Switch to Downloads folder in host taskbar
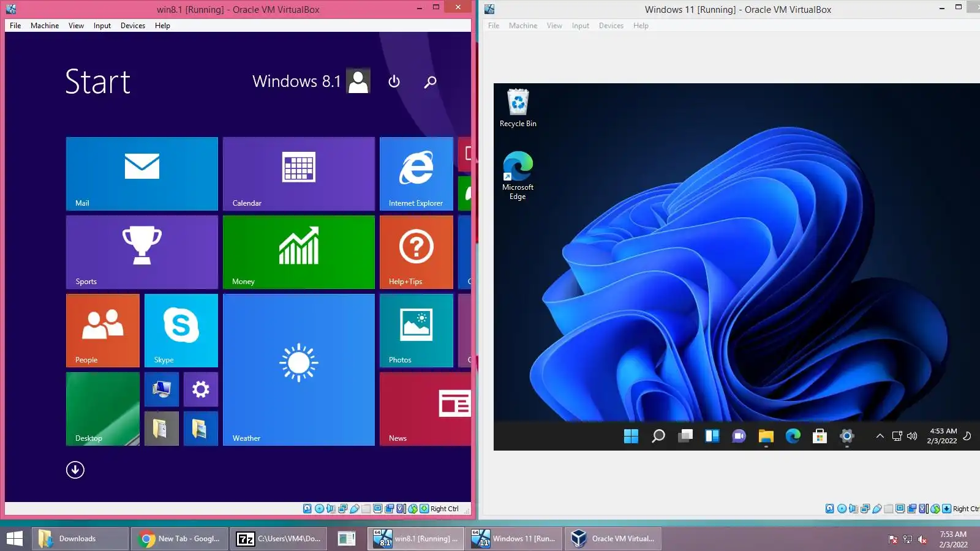 [x=80, y=539]
